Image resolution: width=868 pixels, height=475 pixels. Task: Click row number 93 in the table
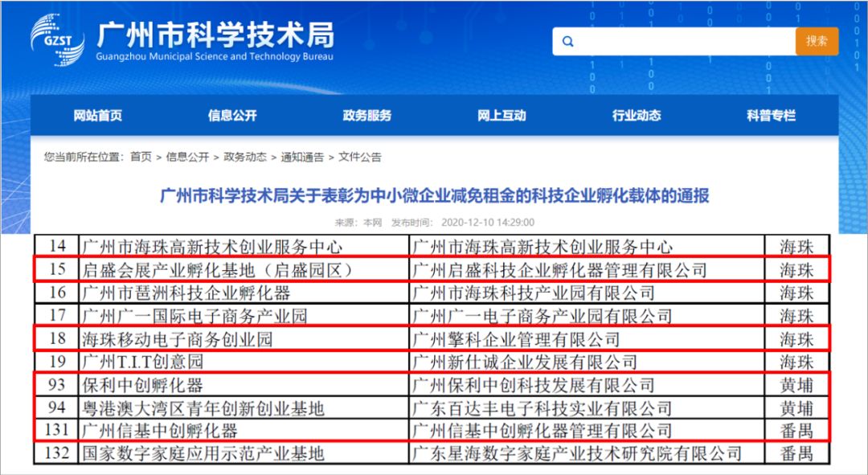click(57, 385)
